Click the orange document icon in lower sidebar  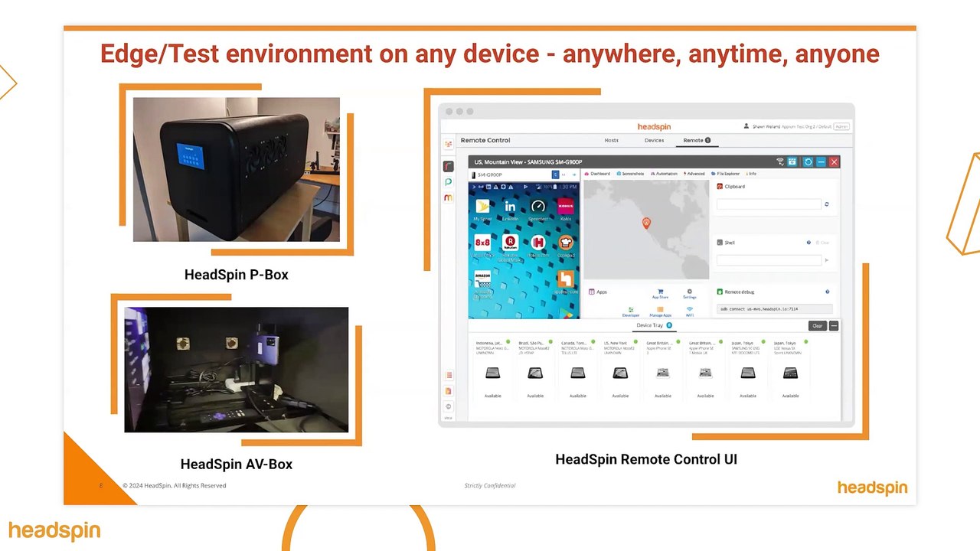point(449,391)
